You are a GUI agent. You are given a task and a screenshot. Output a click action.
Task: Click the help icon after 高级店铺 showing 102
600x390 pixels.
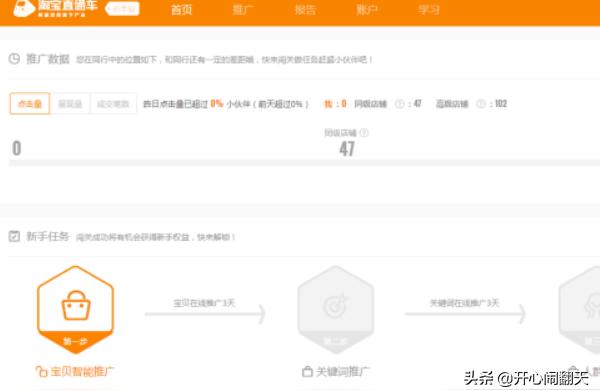pos(481,104)
